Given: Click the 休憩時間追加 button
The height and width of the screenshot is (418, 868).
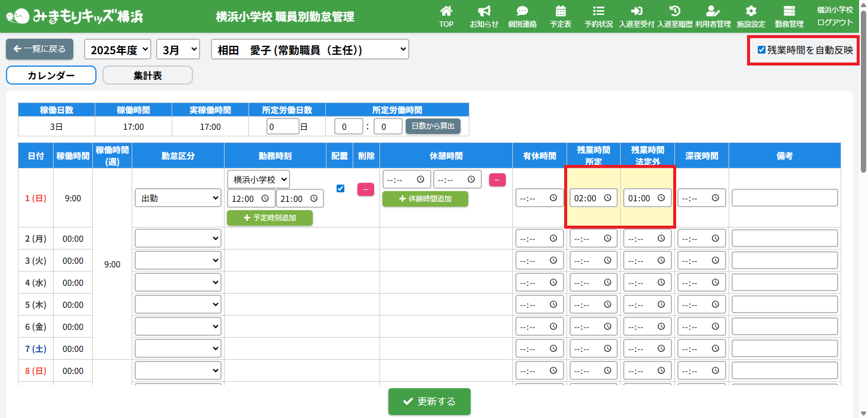Looking at the screenshot, I should point(425,199).
